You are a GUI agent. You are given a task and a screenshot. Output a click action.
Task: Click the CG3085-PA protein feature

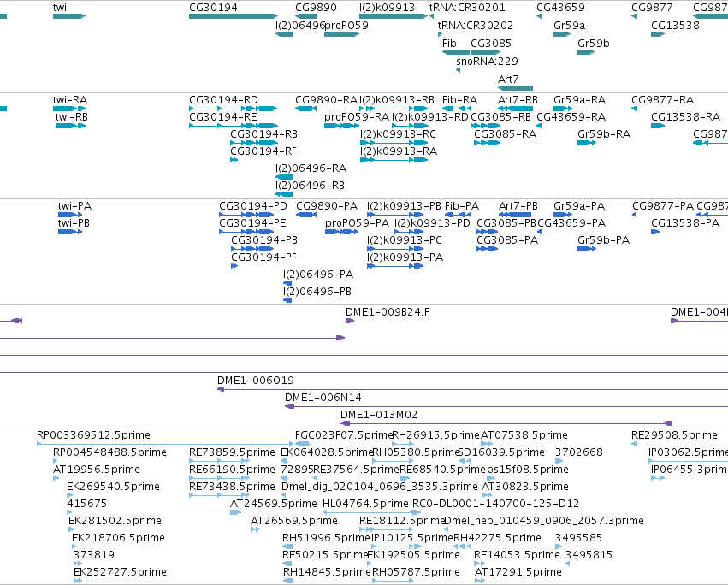coord(487,249)
